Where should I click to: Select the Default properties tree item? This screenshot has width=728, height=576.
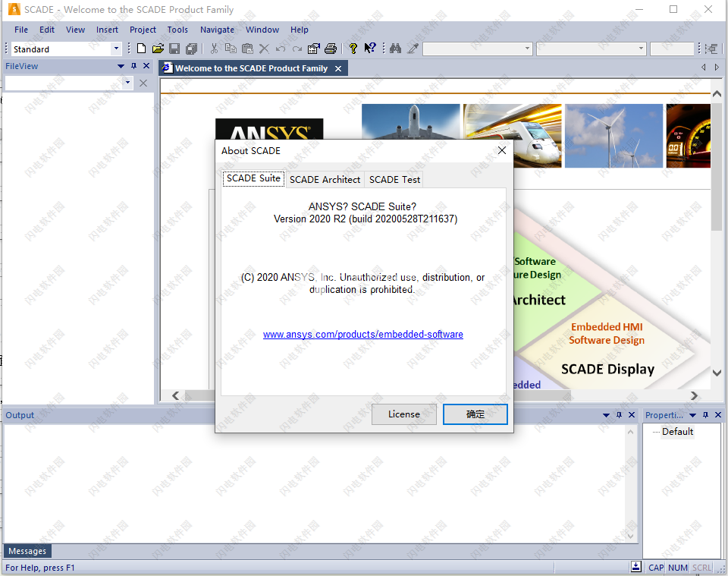click(x=677, y=432)
